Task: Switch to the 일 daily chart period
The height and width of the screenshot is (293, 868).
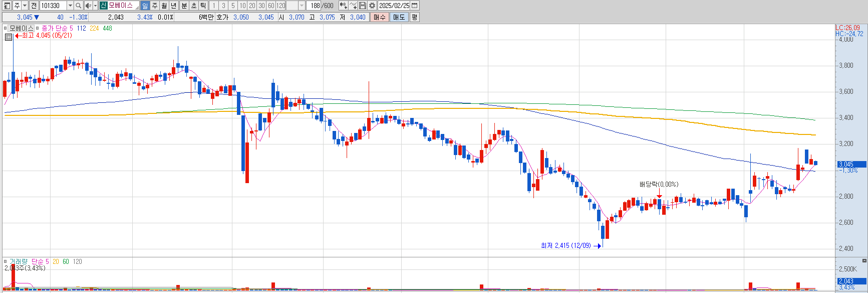Action: point(145,6)
